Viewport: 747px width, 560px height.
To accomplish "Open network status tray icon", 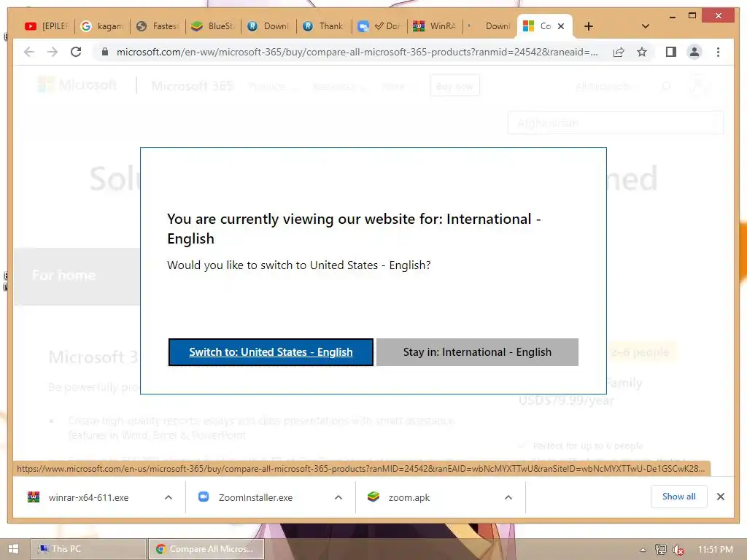I will 660,550.
